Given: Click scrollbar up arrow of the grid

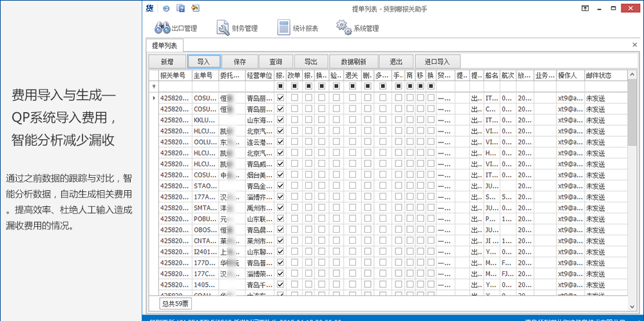Looking at the screenshot, I should coord(632,75).
